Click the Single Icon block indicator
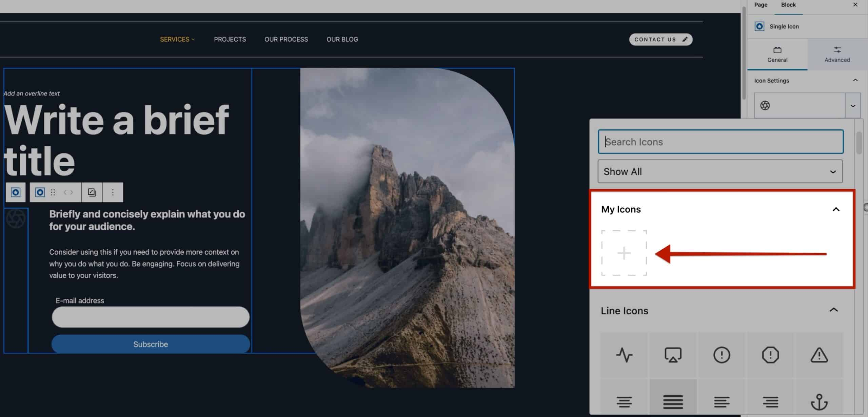 click(x=759, y=26)
